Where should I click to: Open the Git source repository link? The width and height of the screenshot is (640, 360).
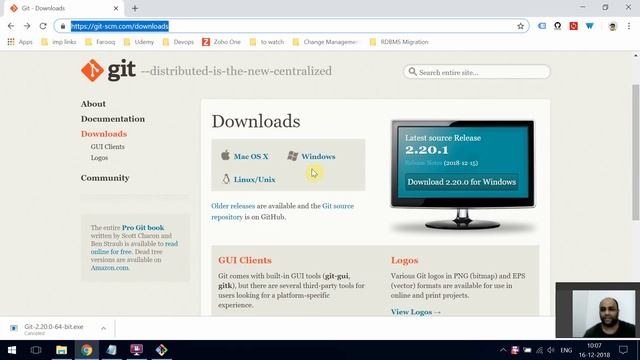click(338, 206)
